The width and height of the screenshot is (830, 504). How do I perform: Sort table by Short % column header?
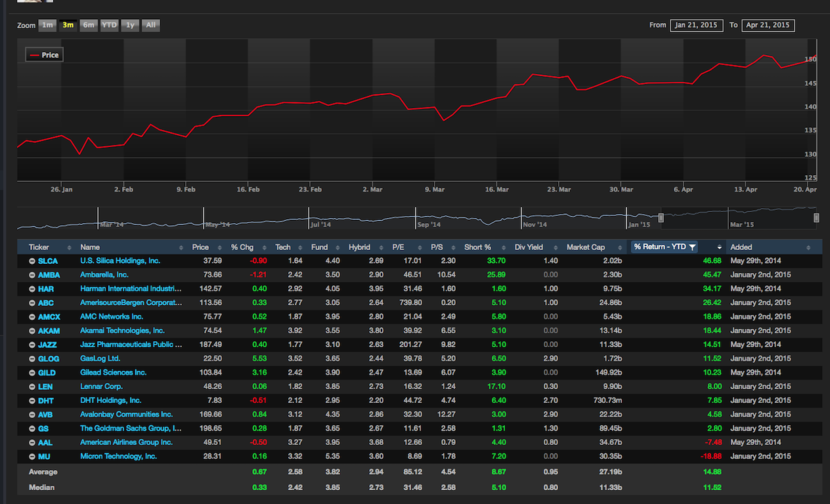pyautogui.click(x=477, y=247)
